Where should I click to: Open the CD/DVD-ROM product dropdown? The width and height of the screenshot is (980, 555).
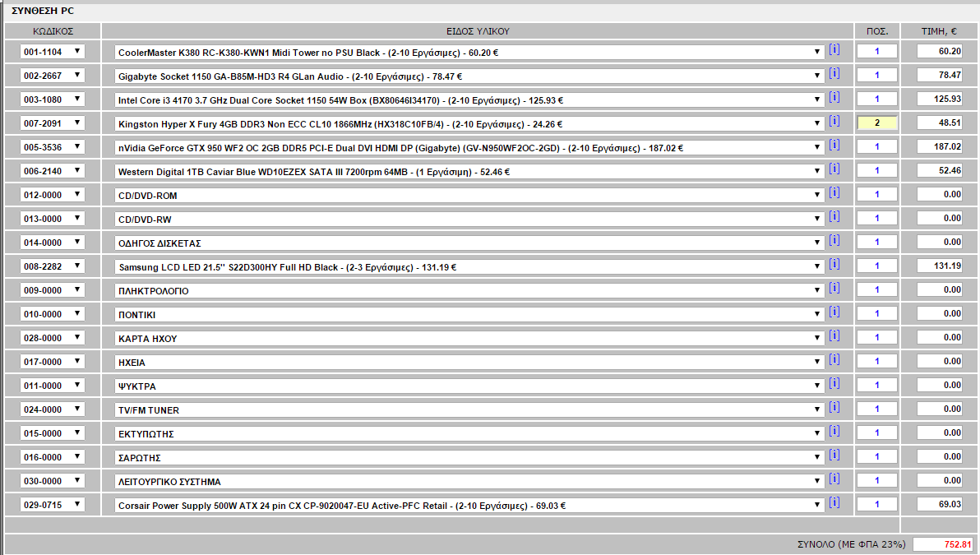pos(469,195)
